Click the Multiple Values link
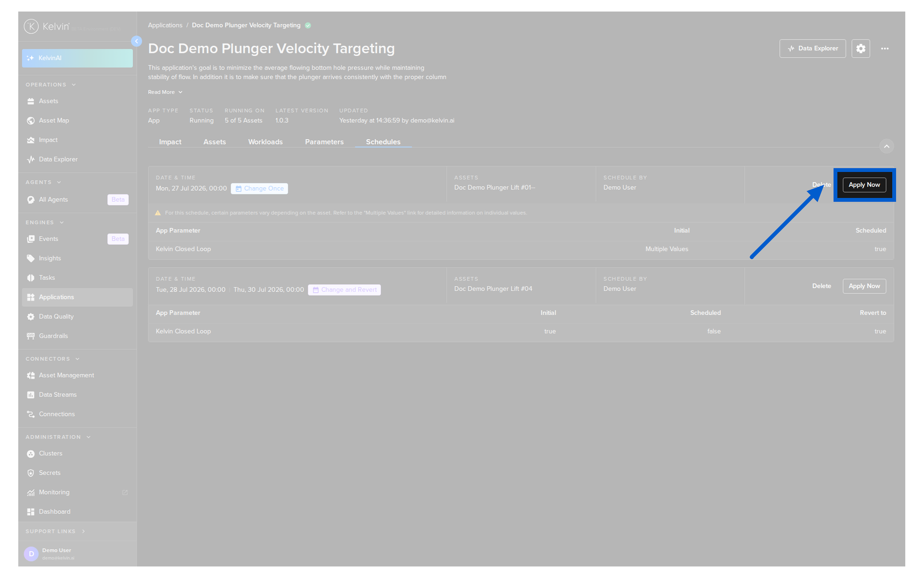The height and width of the screenshot is (578, 924). [x=667, y=249]
